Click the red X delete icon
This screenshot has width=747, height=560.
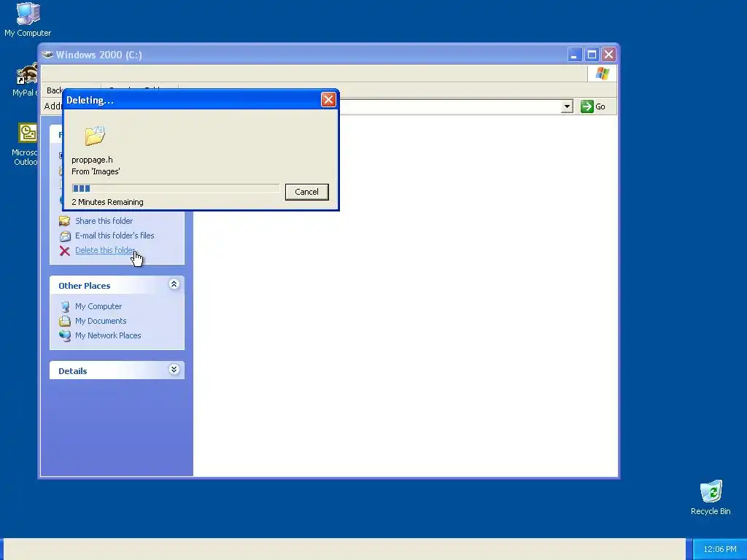(65, 251)
